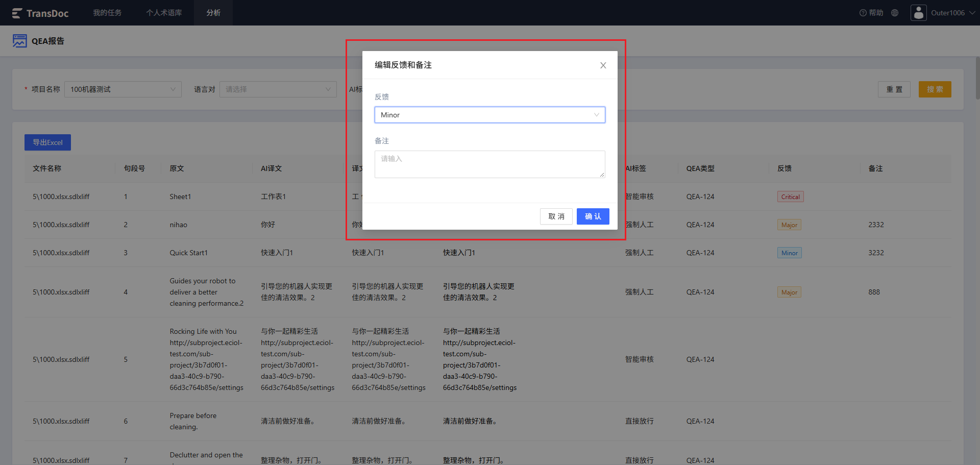Image resolution: width=980 pixels, height=465 pixels.
Task: Focus the 备注 text area
Action: pyautogui.click(x=490, y=164)
